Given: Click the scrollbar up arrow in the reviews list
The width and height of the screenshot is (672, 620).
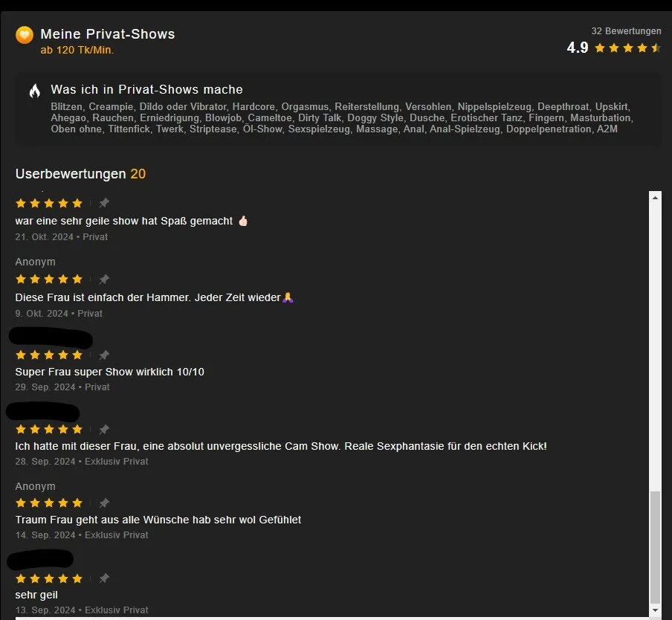Looking at the screenshot, I should pos(655,198).
